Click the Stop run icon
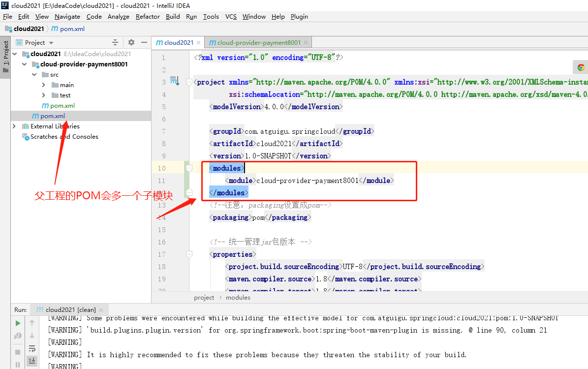Image resolution: width=588 pixels, height=369 pixels. (18, 352)
